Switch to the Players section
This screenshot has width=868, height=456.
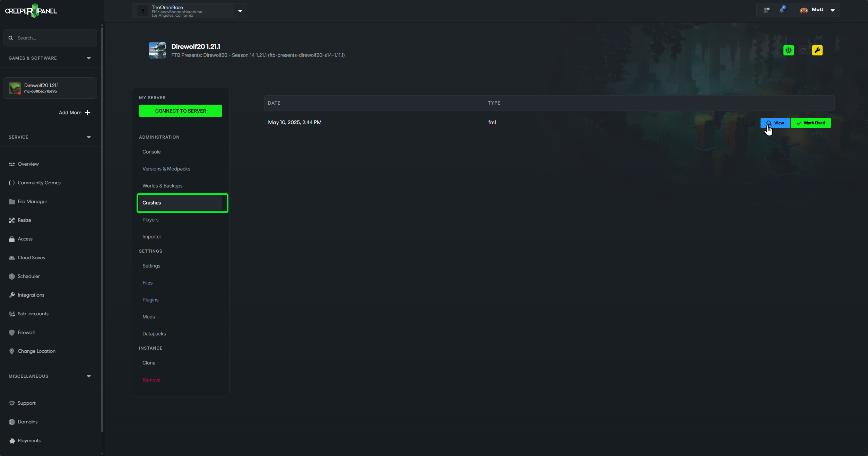click(150, 219)
